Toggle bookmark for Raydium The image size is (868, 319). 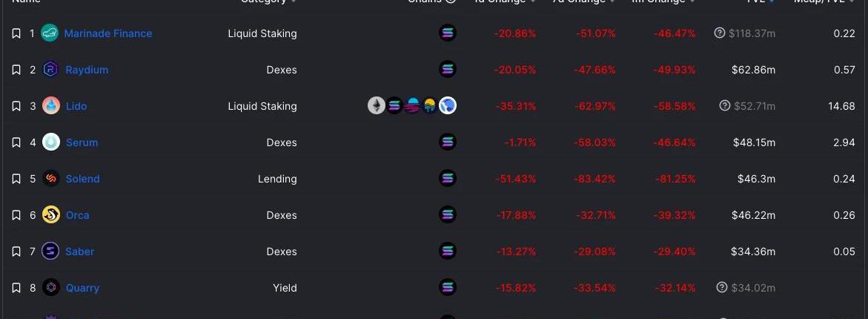tap(16, 70)
